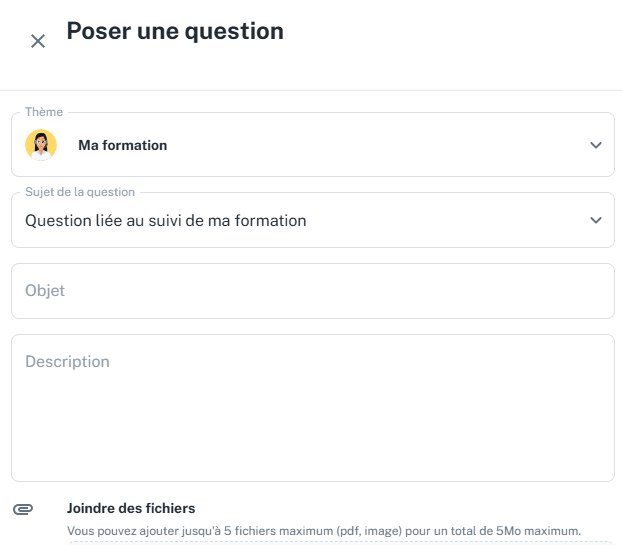Click the Ma formation text
This screenshot has height=545, width=622.
point(123,145)
